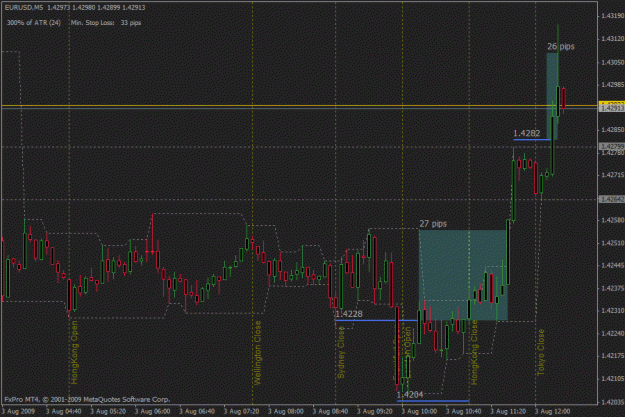
Task: Click the '3 Aug 11:20' time label
Action: (508, 411)
